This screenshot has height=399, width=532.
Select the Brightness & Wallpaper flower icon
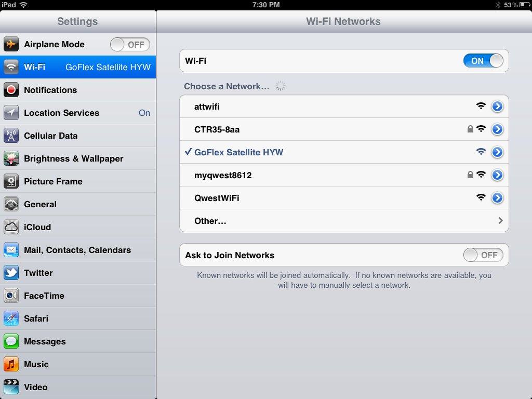(x=11, y=158)
